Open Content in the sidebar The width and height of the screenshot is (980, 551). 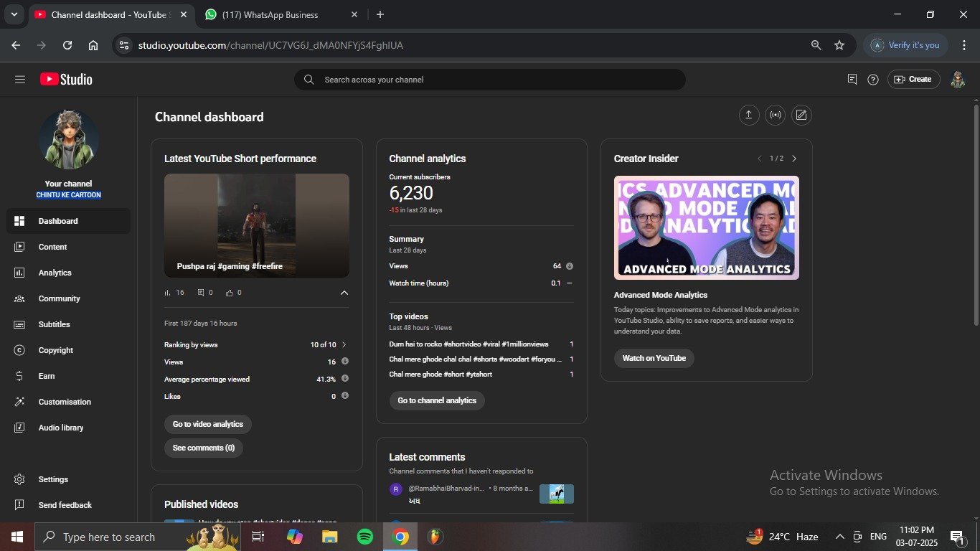(68, 247)
